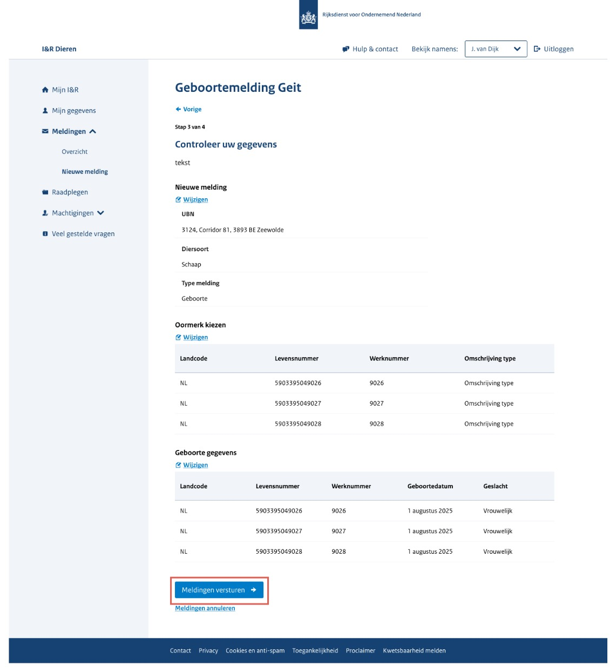
Task: Click Uitloggen to log out
Action: tap(559, 49)
